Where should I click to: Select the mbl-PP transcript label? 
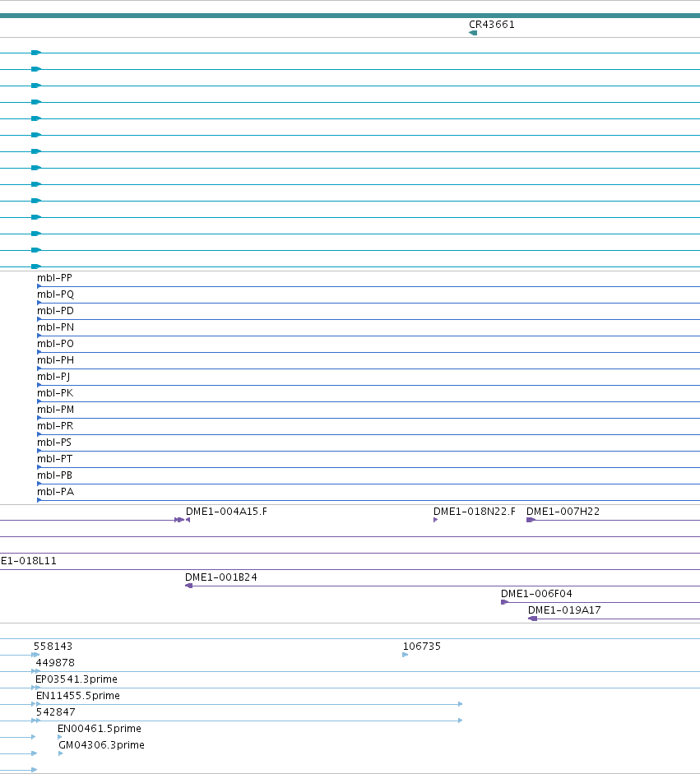tap(54, 278)
